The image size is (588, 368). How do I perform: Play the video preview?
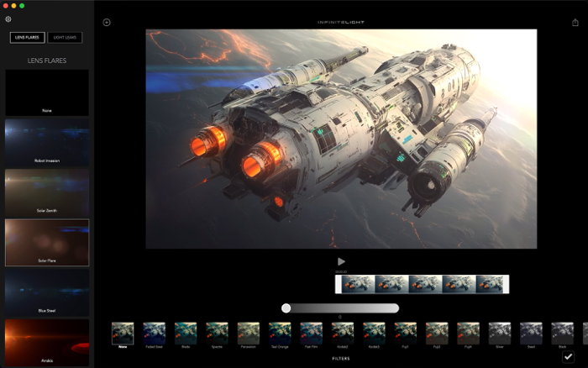point(341,261)
